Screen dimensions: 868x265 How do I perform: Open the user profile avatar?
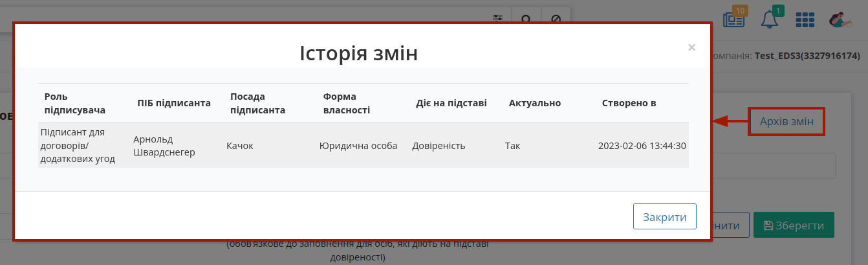coord(841,19)
